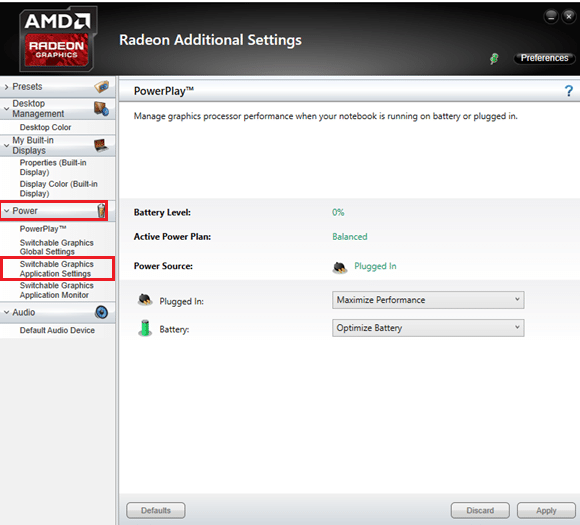Collapse the Desktop Management section chevron
580x525 pixels.
pos(6,109)
